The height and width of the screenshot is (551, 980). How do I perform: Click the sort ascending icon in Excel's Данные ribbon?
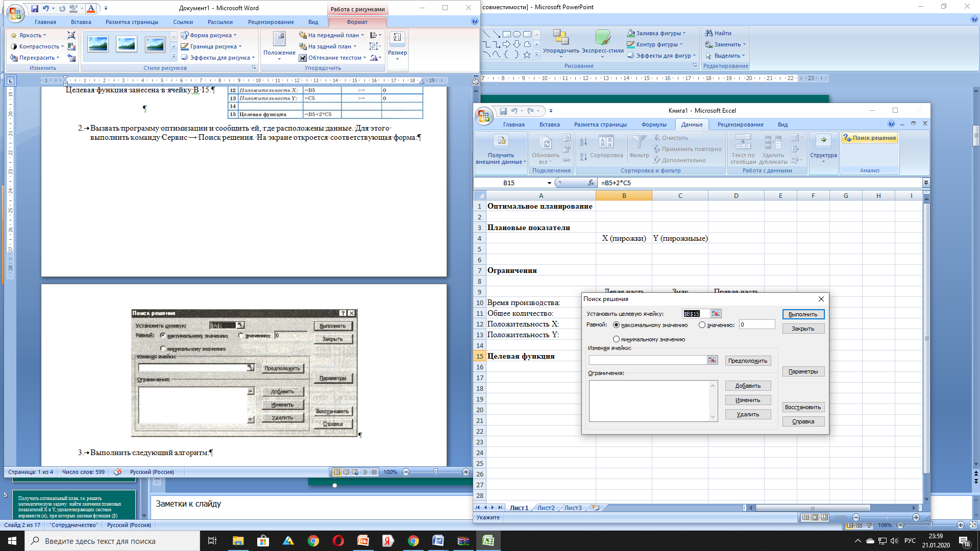[x=583, y=142]
